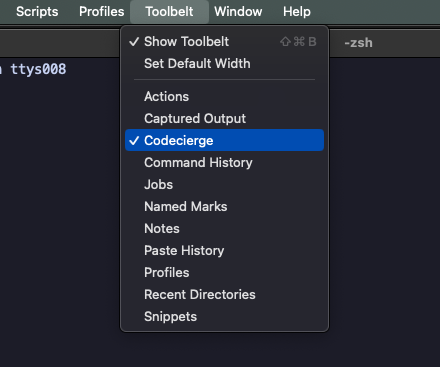Disable the checked Codecierge tool

pos(224,140)
